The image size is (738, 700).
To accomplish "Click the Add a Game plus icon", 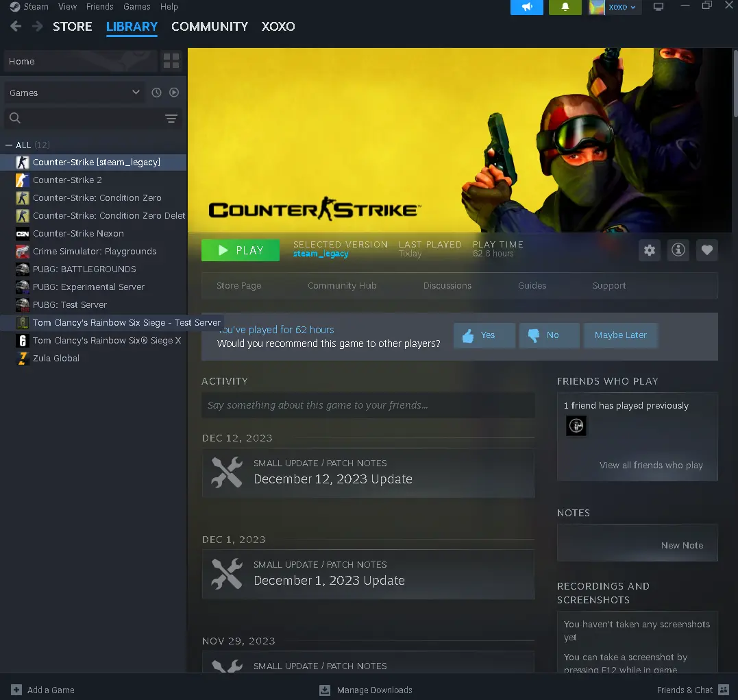I will click(x=16, y=690).
